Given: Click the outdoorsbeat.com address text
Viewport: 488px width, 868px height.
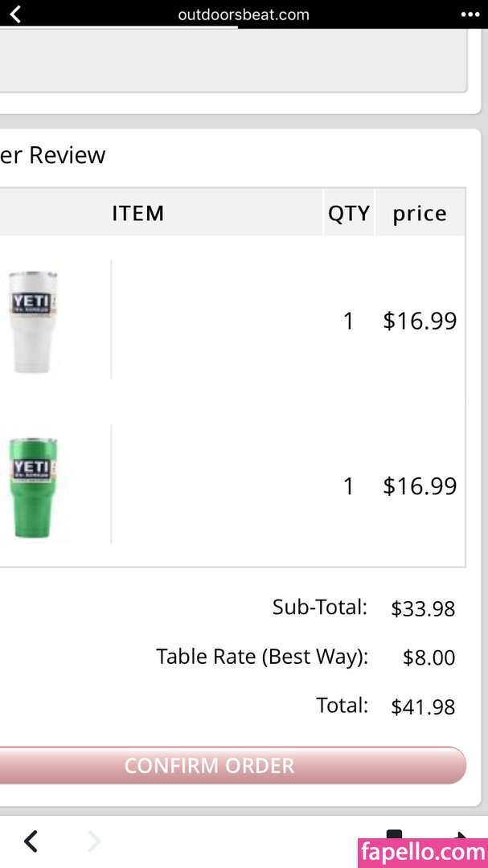Looking at the screenshot, I should [x=244, y=14].
